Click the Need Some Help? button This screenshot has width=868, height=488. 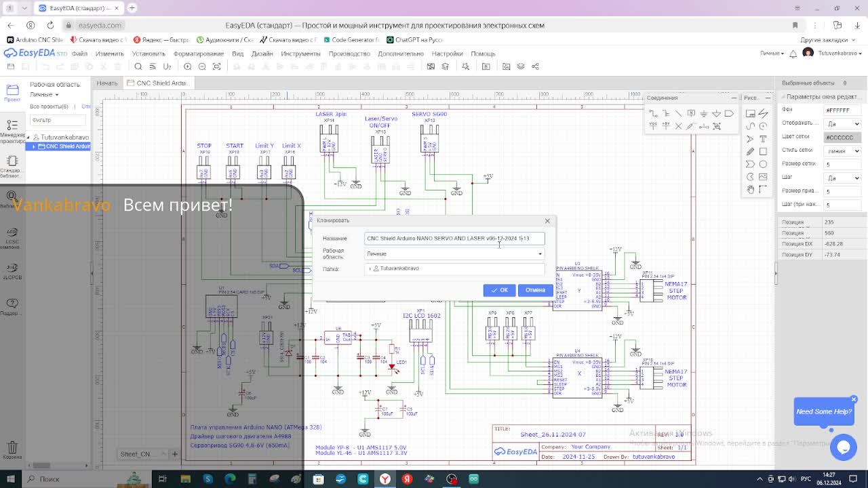(824, 411)
